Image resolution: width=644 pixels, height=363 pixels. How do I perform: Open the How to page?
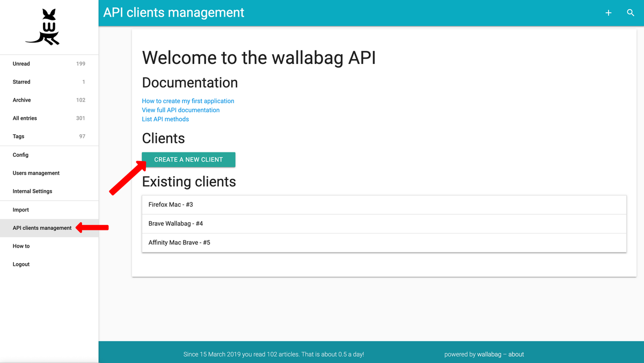click(x=21, y=246)
